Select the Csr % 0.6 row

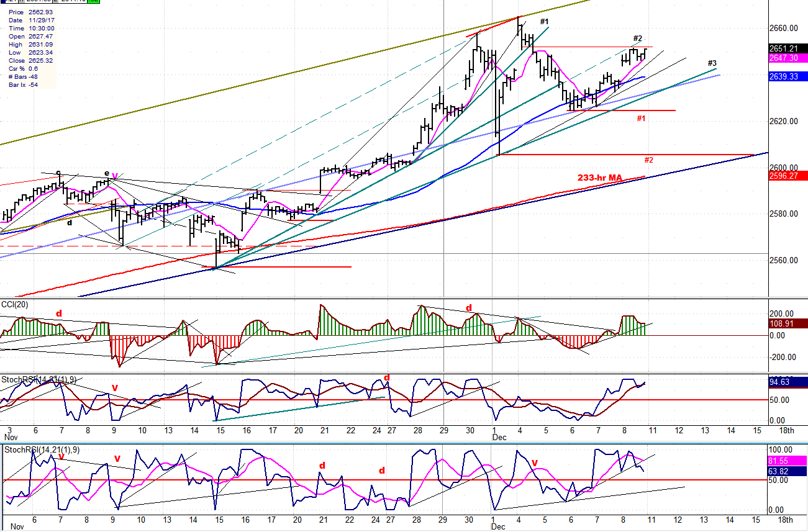24,69
